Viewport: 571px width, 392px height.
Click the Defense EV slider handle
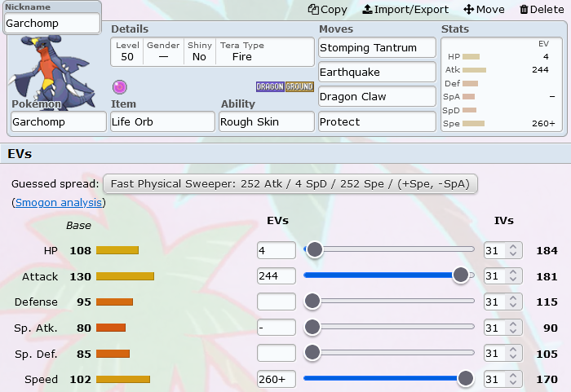tap(312, 301)
